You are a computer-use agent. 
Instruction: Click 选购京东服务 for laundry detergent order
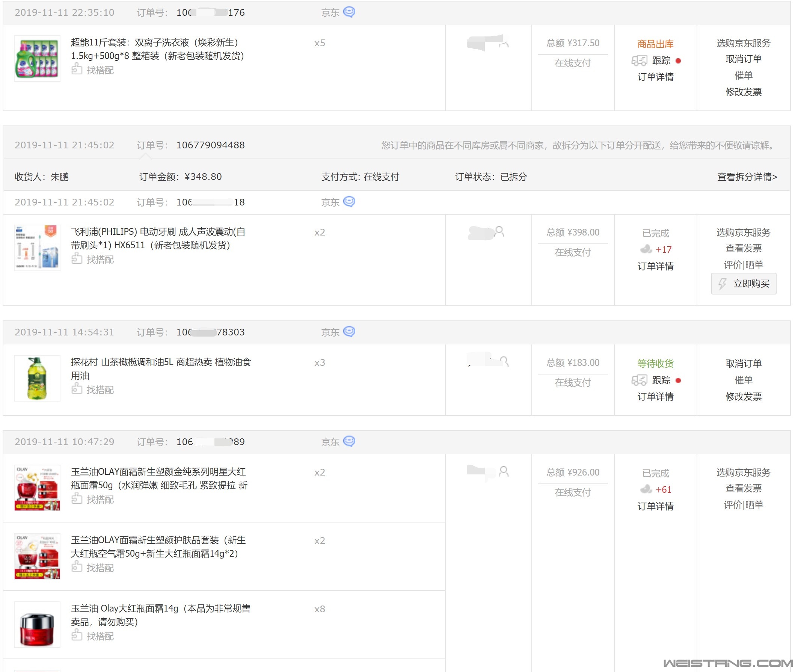click(744, 43)
